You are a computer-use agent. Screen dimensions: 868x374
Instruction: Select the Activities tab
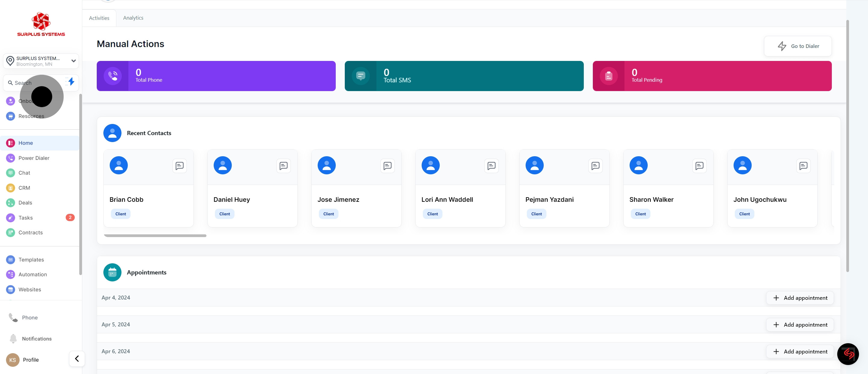pos(99,18)
